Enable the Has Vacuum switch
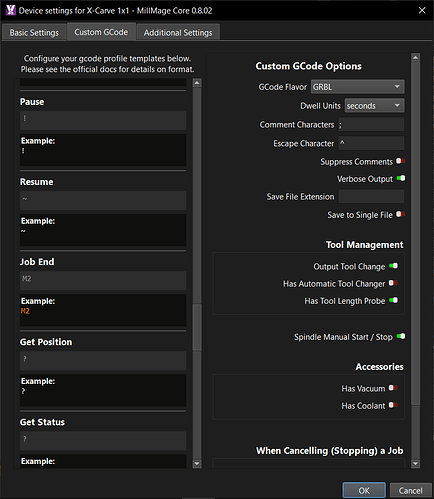 pos(393,388)
